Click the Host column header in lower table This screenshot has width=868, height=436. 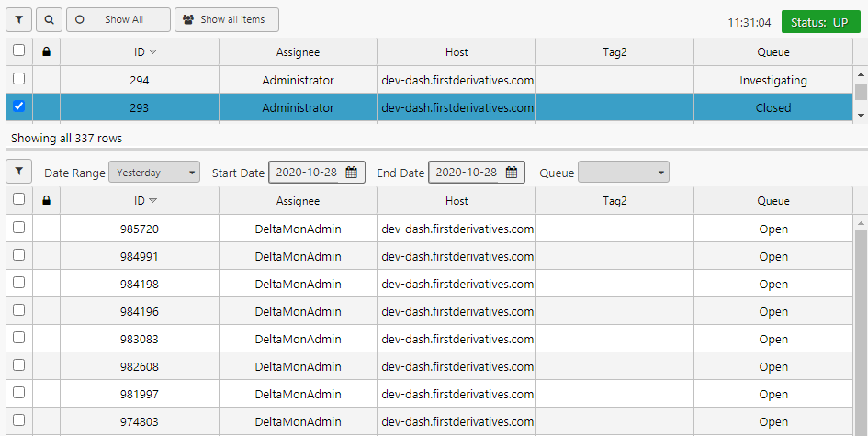(x=457, y=201)
